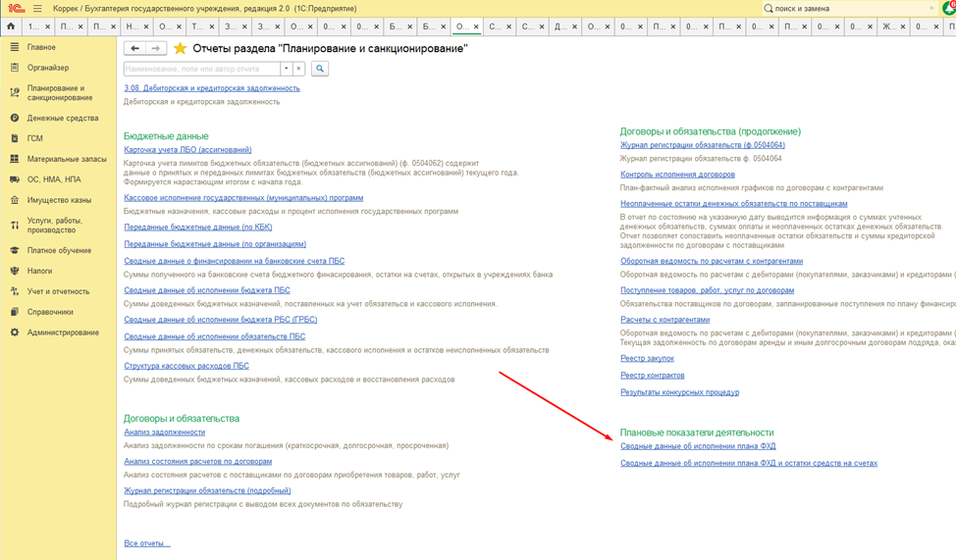
Task: Open Органайзер section in sidebar
Action: (x=48, y=68)
